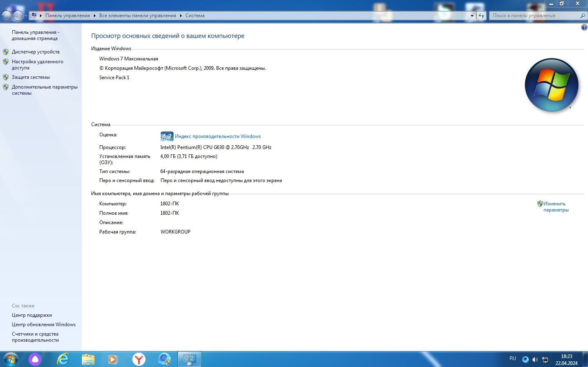588x367 pixels.
Task: Open the recent pages dropdown arrow
Action: pyautogui.click(x=26, y=16)
